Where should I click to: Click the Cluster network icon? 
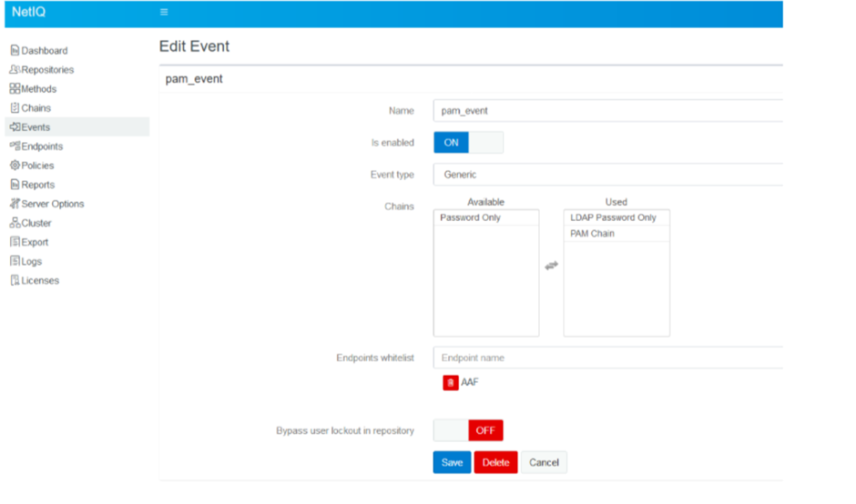15,223
